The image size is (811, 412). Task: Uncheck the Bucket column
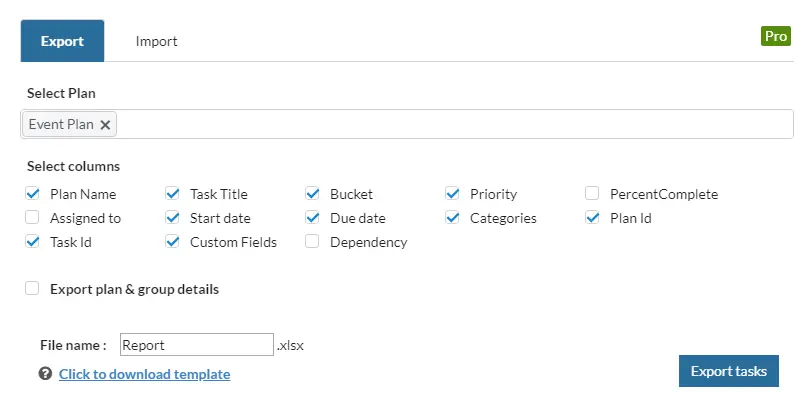coord(312,194)
